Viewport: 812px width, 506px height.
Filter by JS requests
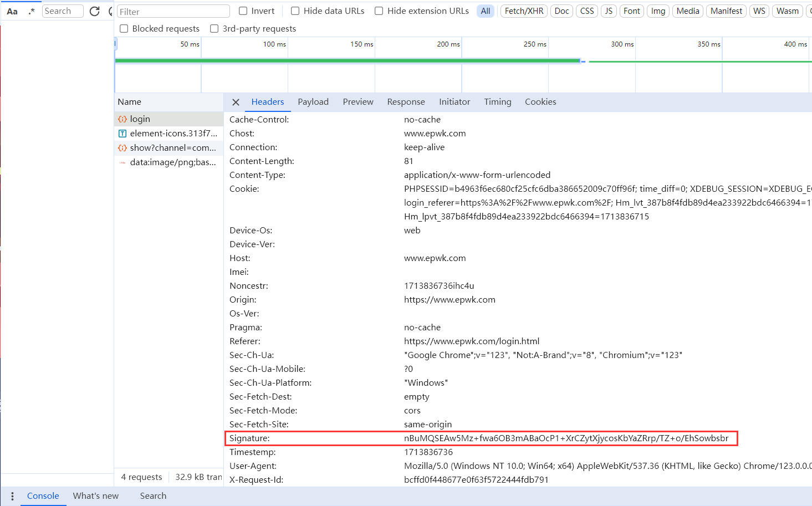[x=609, y=11]
